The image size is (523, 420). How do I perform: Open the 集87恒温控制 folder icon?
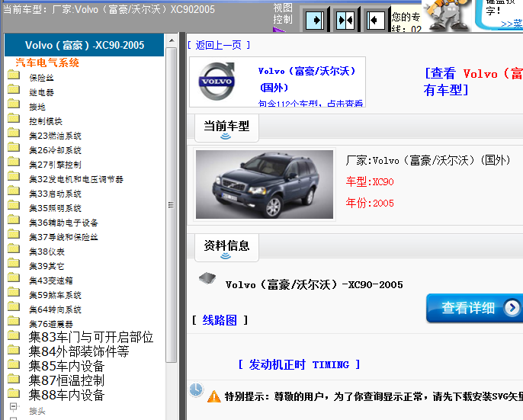tap(14, 379)
